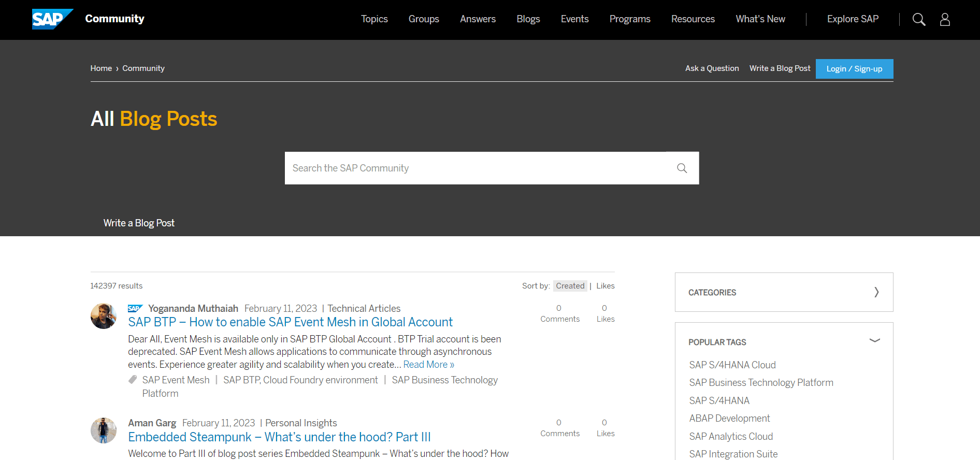Open the Groups menu
This screenshot has height=460, width=980.
424,19
